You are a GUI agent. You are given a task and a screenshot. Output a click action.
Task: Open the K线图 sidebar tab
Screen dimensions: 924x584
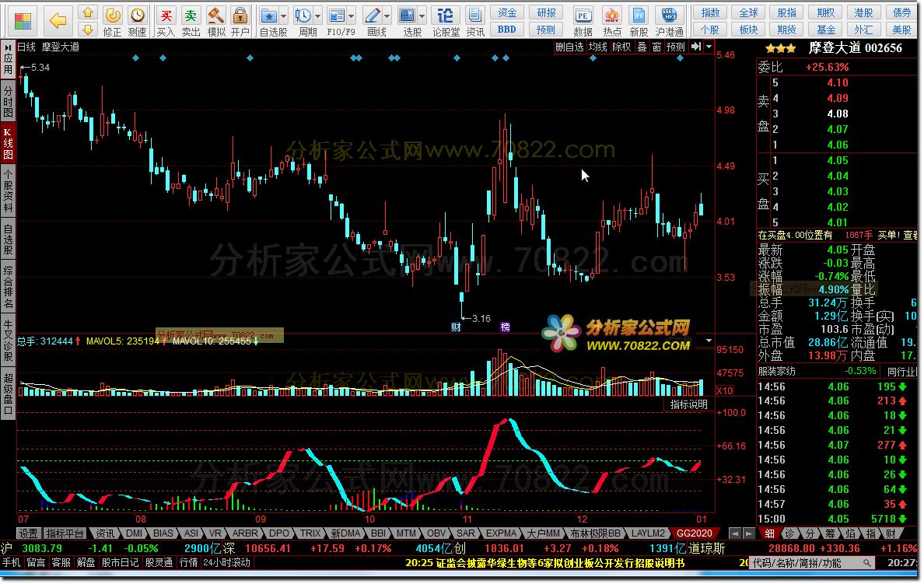9,143
